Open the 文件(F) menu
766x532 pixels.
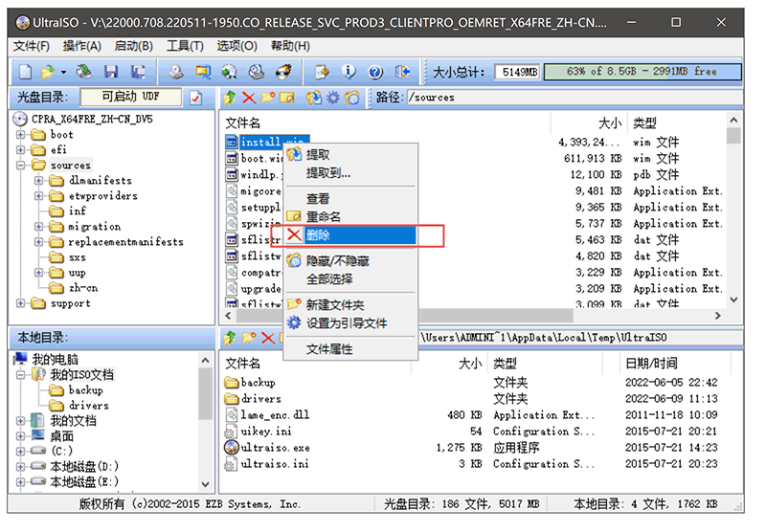[32, 46]
